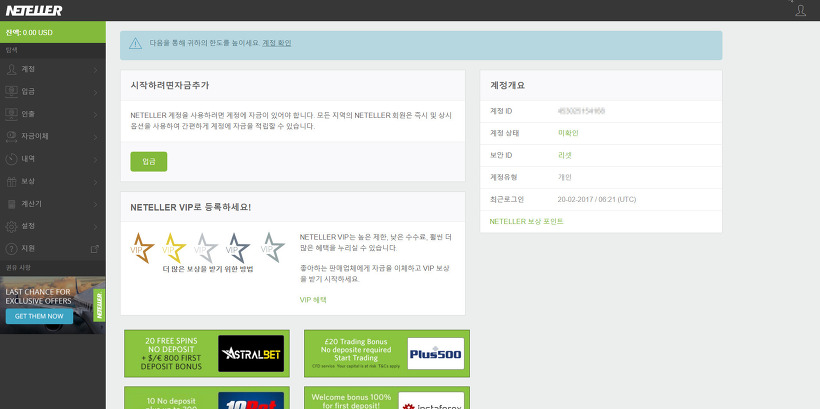Image resolution: width=820 pixels, height=409 pixels.
Task: Open the 지원 sidebar menu item
Action: tap(53, 249)
